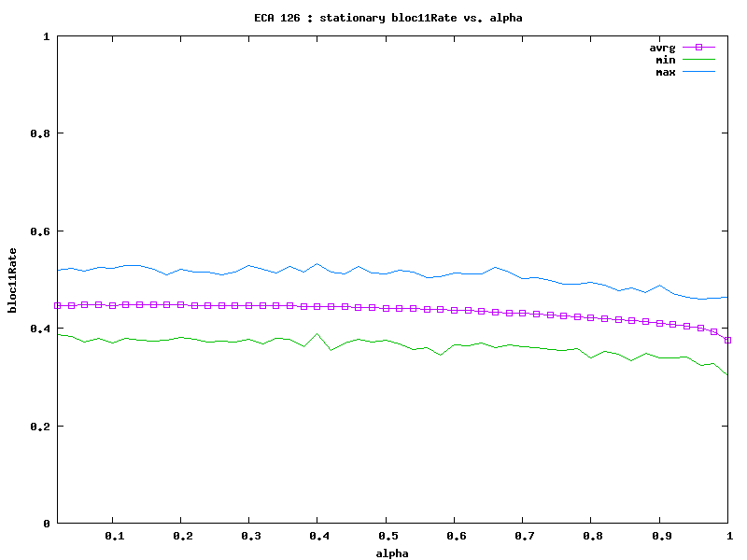Click the last avrg square marker at alpha 1
747x560 pixels.
pyautogui.click(x=727, y=340)
